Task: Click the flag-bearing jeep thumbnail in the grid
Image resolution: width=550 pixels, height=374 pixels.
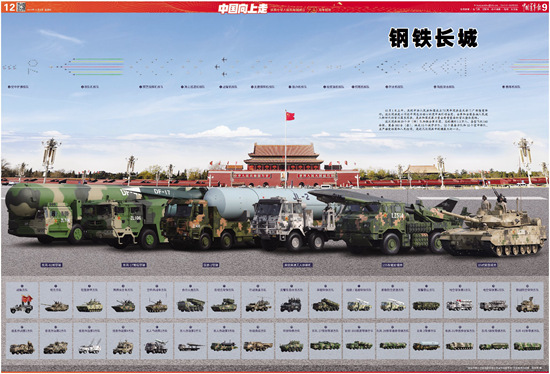Action: [22, 304]
